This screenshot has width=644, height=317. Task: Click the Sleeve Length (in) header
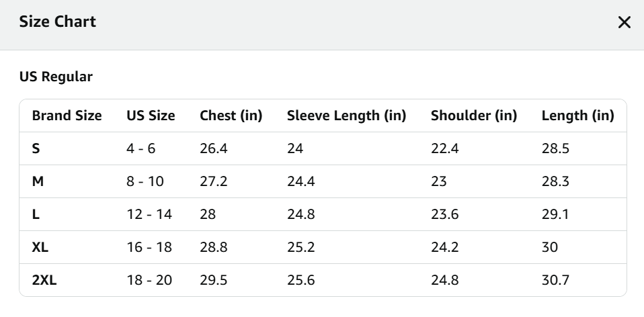(x=346, y=116)
